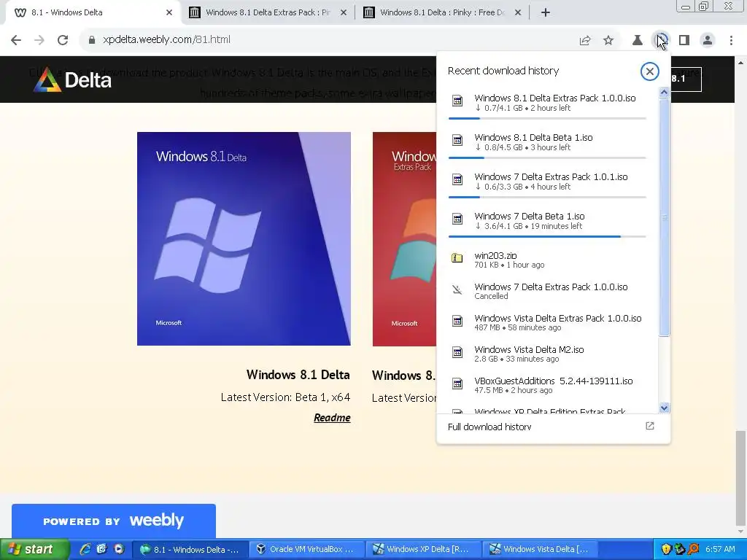Click the Windows 8.1 Delta box art
This screenshot has width=747, height=560.
(x=244, y=238)
